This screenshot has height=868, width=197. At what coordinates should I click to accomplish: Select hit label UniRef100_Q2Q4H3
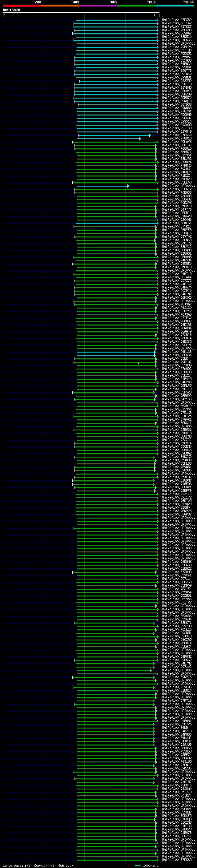(177, 196)
